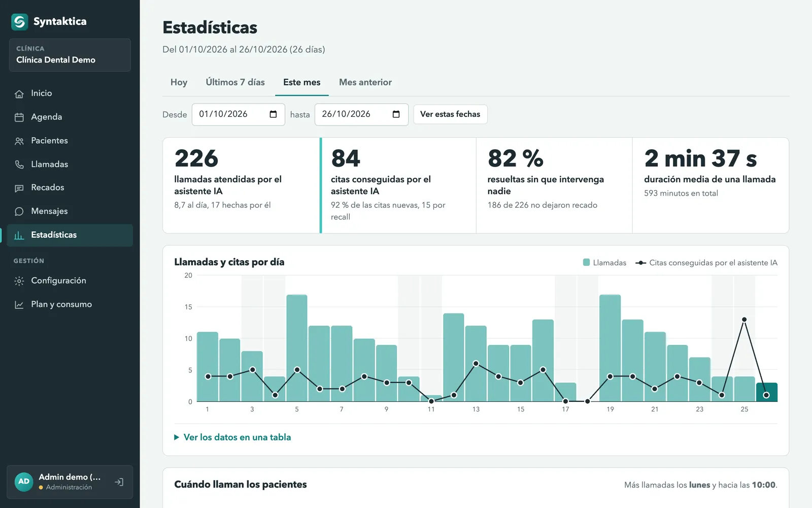Toggle the Llamadas legend series
This screenshot has height=508, width=812.
[604, 263]
